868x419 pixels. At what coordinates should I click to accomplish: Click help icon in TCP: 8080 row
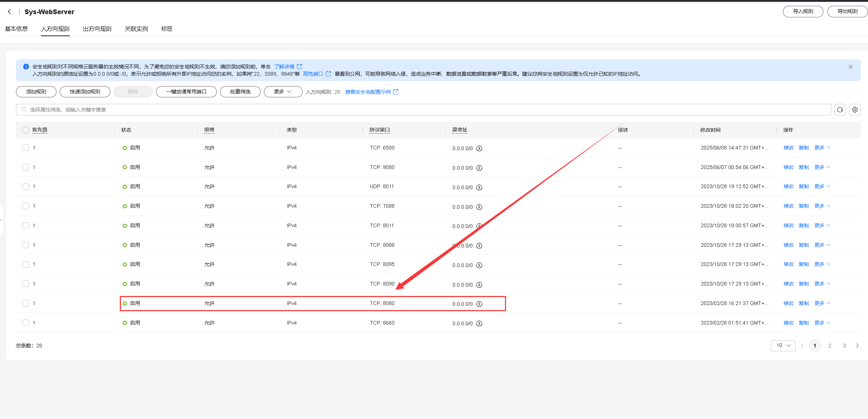tap(479, 304)
